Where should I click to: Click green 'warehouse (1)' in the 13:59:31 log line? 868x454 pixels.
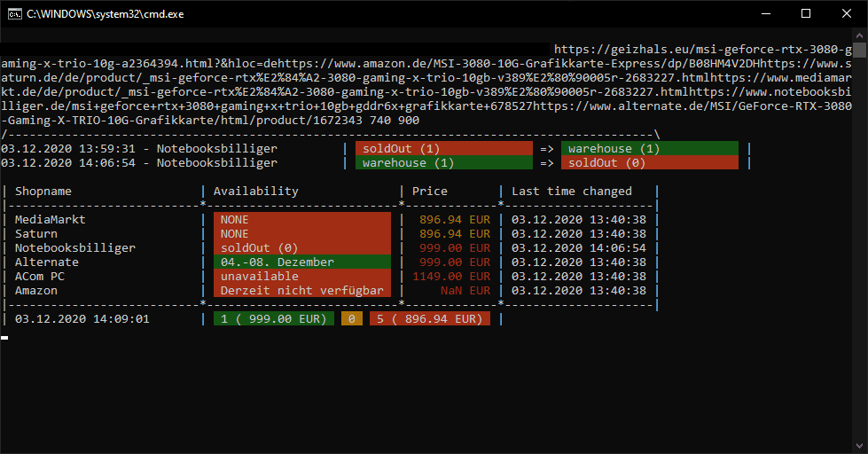650,148
